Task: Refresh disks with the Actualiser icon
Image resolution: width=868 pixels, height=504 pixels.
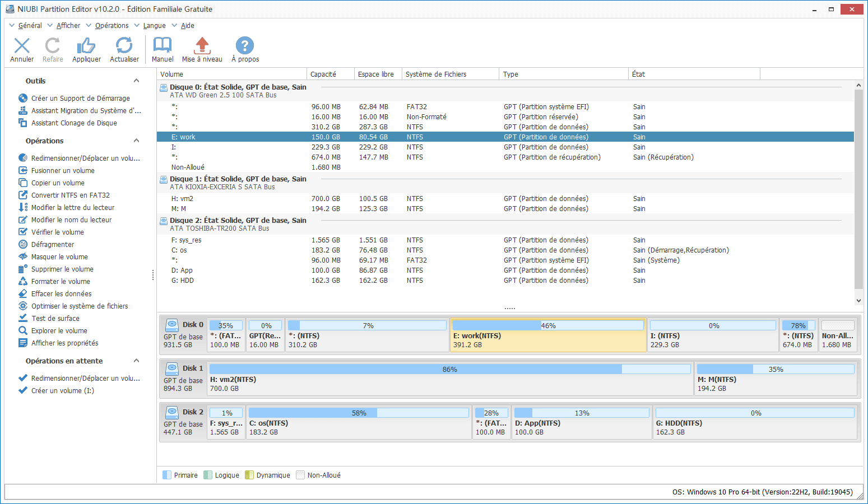Action: tap(124, 46)
